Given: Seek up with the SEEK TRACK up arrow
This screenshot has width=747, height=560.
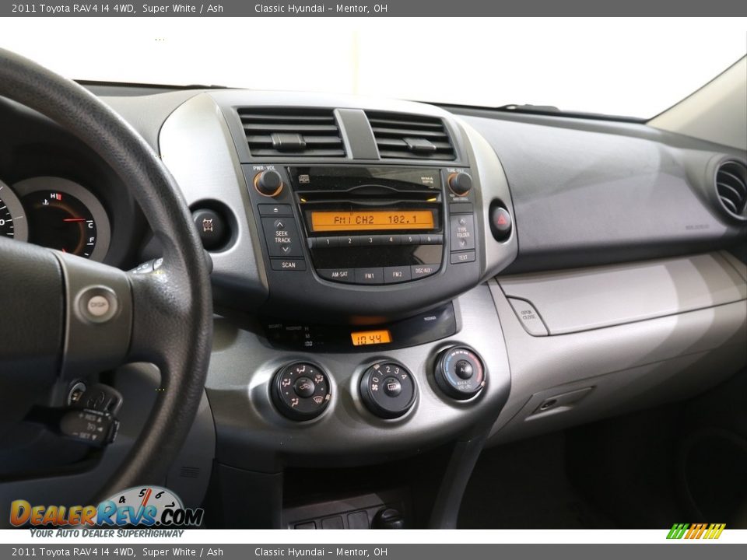Looking at the screenshot, I should coord(279,225).
